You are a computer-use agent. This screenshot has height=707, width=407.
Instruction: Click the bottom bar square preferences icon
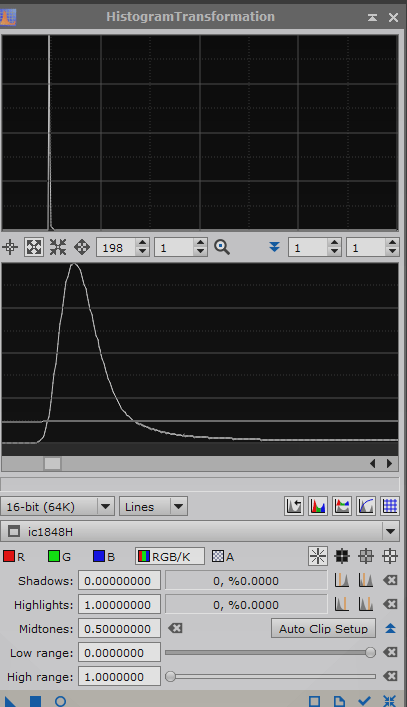click(x=315, y=701)
